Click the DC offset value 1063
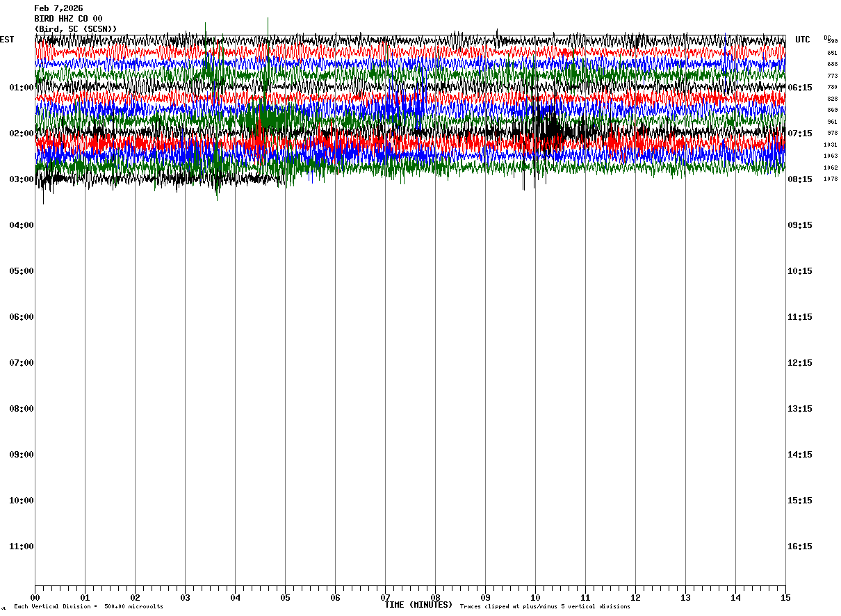The image size is (841, 616). pos(831,156)
